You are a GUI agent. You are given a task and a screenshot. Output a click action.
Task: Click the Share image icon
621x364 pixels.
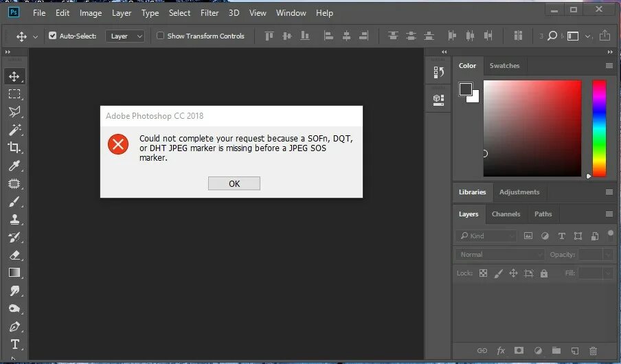coord(605,36)
